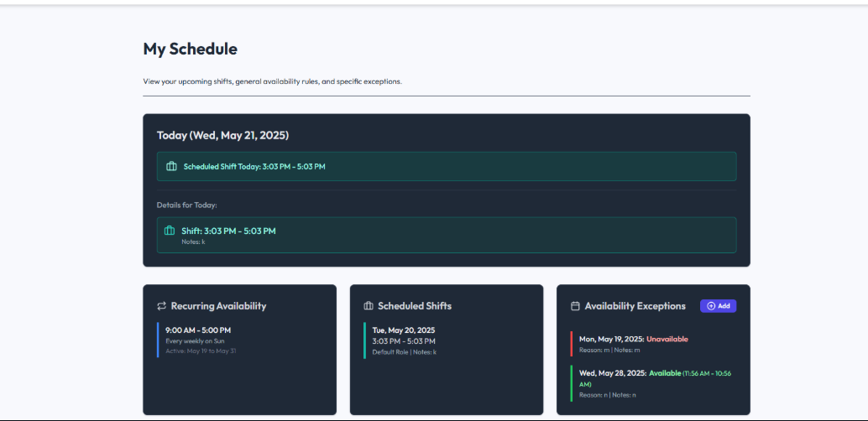Click Active: May 19 to May 31 text
868x421 pixels.
click(201, 351)
